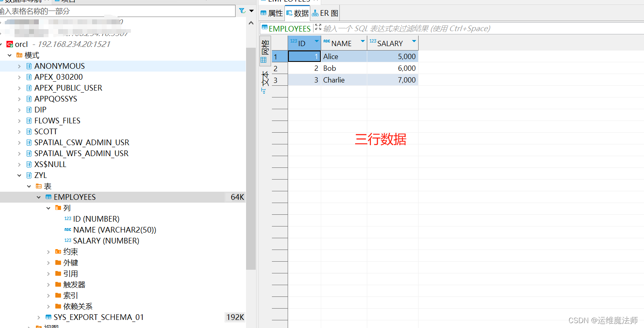Viewport: 644px width, 328px height.
Task: Select row header number 3
Action: coord(280,80)
